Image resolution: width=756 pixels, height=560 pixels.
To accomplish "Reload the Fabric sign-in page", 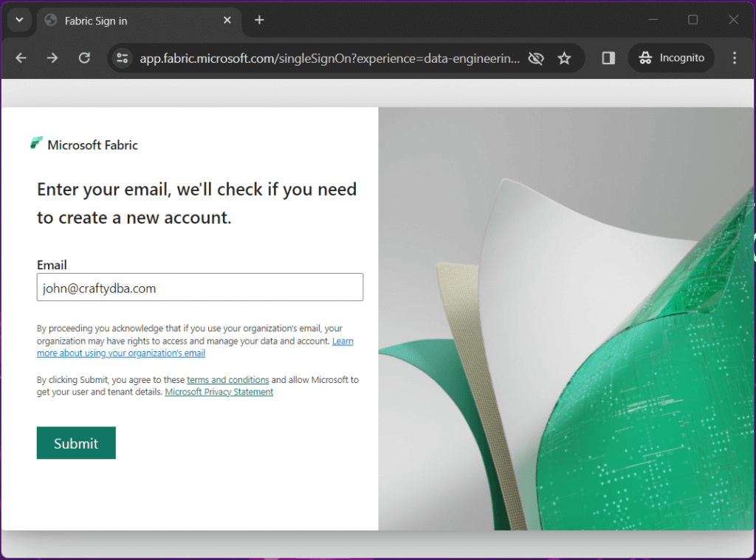I will coord(84,58).
